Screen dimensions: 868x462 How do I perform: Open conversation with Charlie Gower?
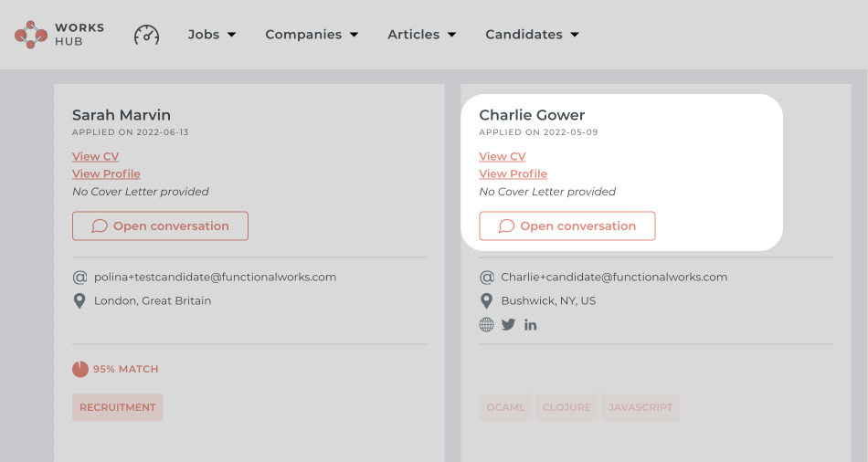click(x=566, y=226)
